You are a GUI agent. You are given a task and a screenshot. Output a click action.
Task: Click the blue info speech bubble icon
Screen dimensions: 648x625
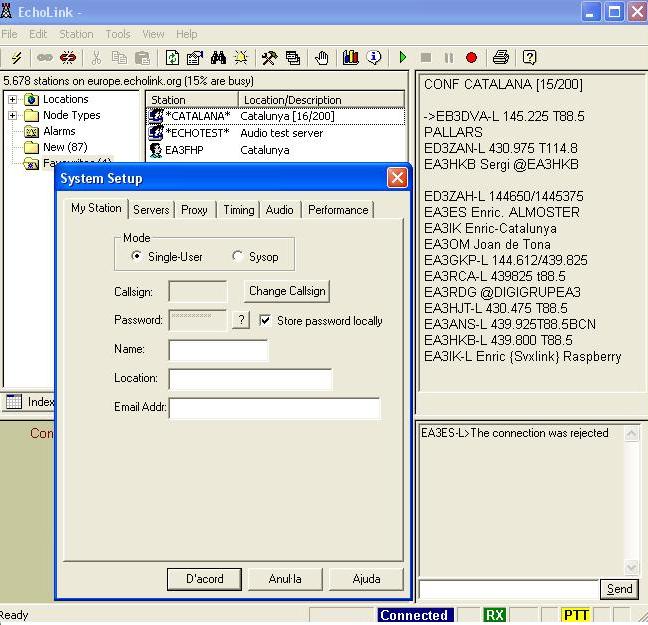[374, 57]
